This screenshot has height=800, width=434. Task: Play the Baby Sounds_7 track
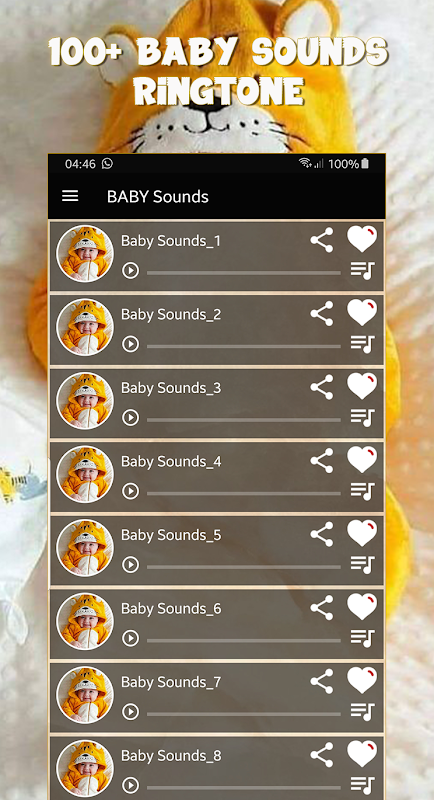(x=131, y=712)
